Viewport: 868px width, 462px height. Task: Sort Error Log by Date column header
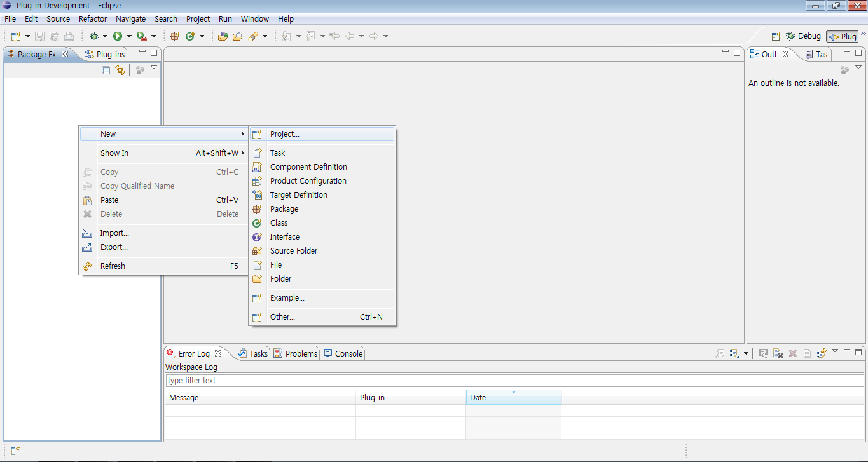click(513, 398)
